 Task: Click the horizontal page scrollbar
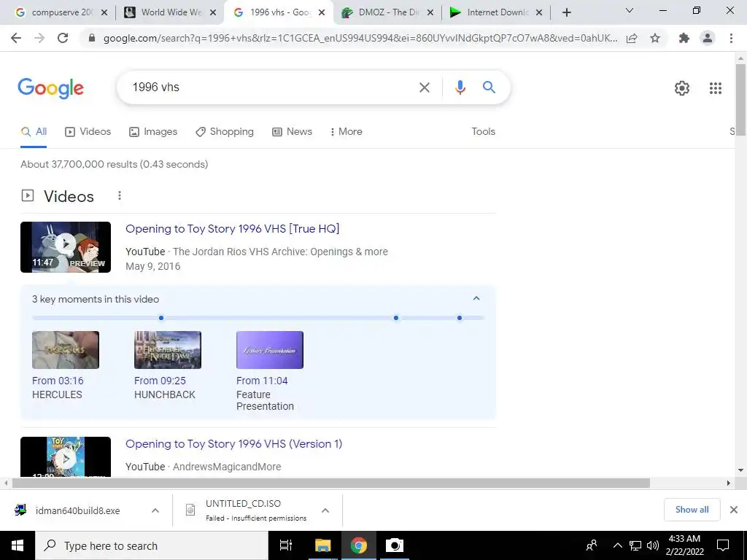click(x=331, y=483)
